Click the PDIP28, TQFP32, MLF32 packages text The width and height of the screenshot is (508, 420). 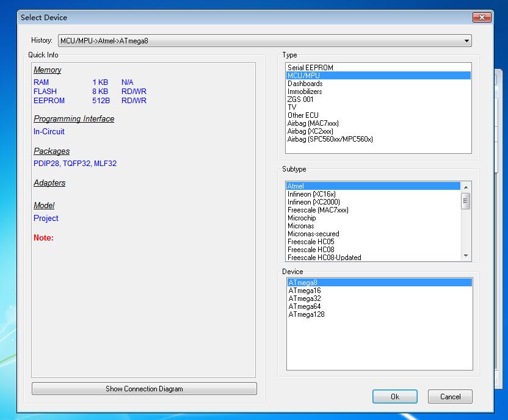(x=75, y=164)
